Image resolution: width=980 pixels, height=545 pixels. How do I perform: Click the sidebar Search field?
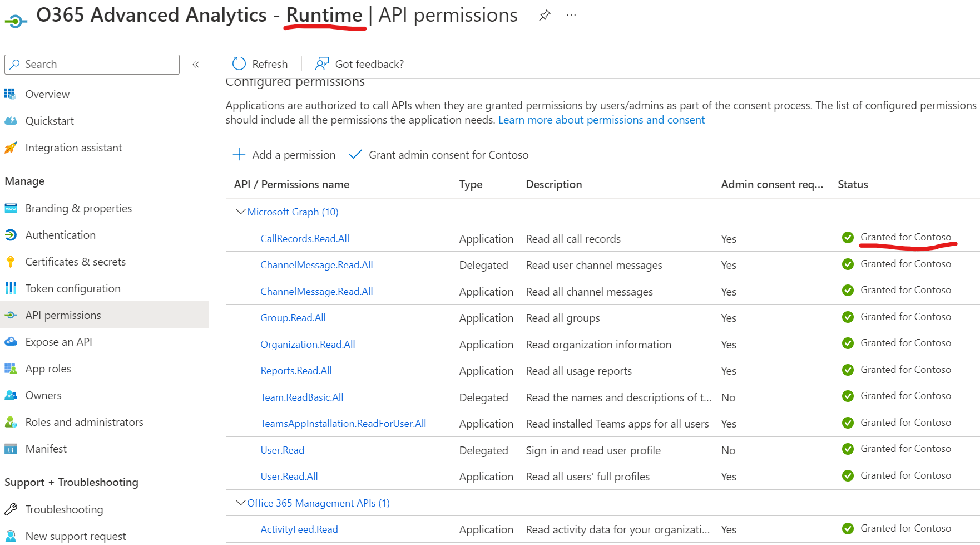pyautogui.click(x=92, y=64)
